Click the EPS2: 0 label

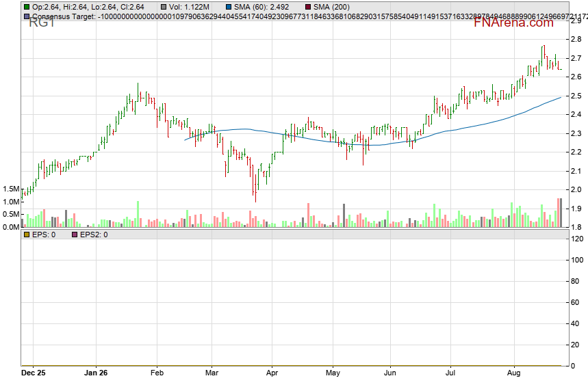pos(94,235)
